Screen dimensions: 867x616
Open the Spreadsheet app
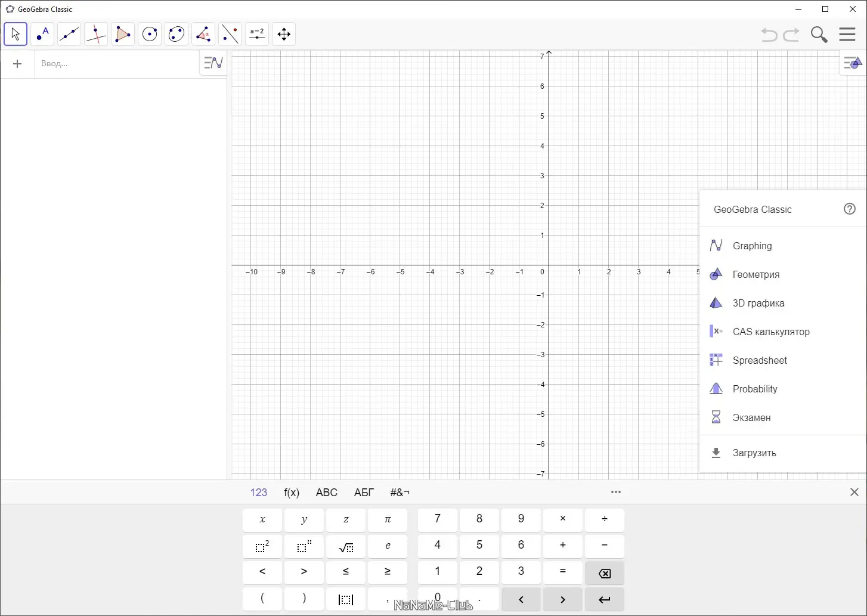point(782,360)
